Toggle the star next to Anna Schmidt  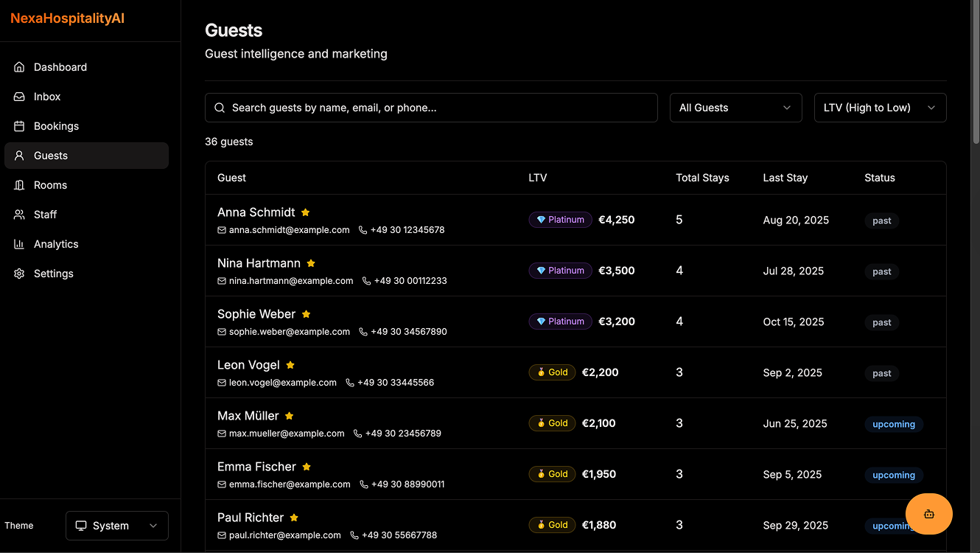tap(305, 212)
